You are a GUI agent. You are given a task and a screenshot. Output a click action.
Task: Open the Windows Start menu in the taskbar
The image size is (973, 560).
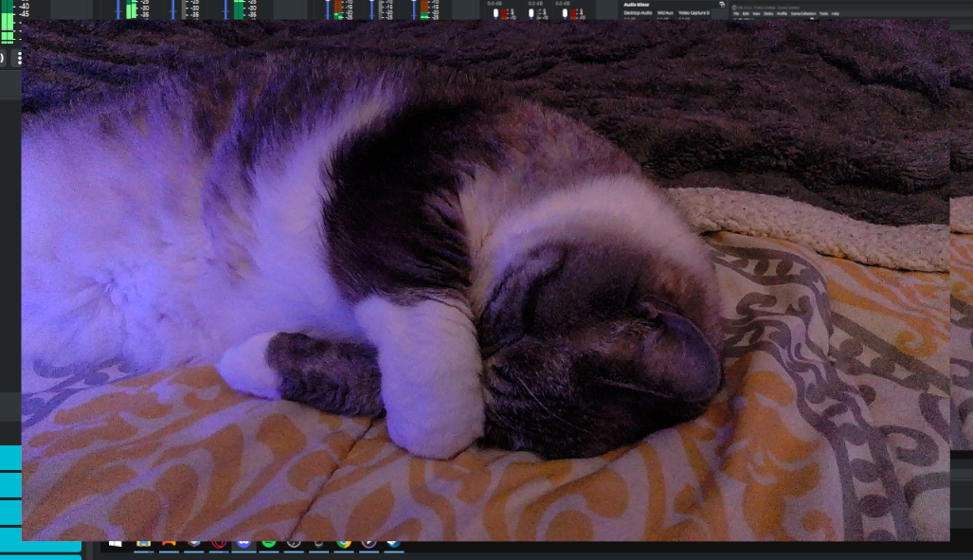(116, 544)
